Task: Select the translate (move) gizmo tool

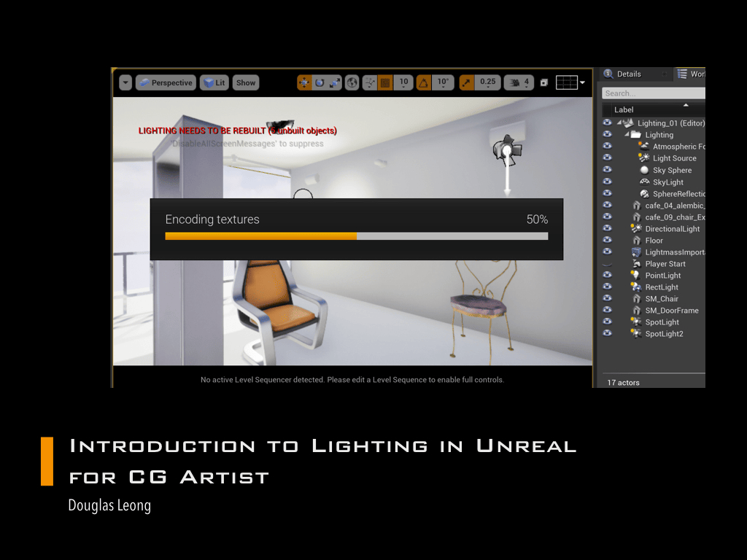Action: coord(304,83)
